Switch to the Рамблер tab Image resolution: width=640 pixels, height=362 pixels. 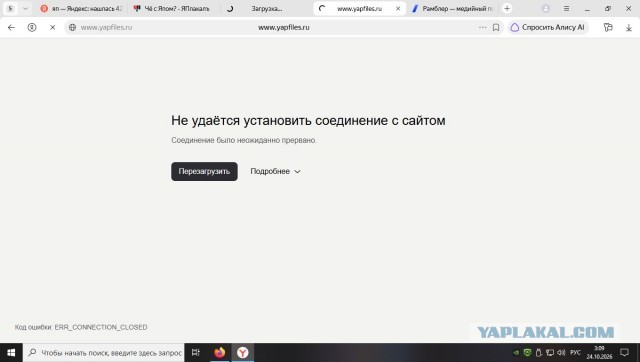tap(452, 8)
